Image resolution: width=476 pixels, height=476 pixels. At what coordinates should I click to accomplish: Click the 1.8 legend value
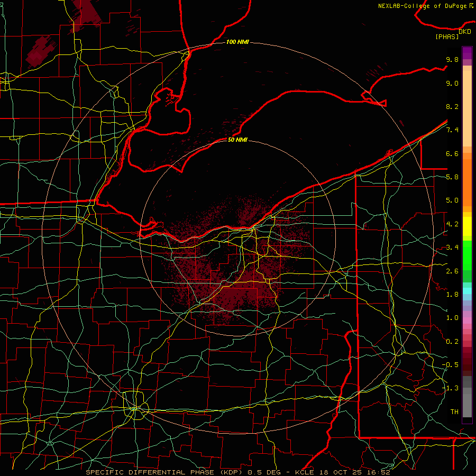(x=452, y=295)
